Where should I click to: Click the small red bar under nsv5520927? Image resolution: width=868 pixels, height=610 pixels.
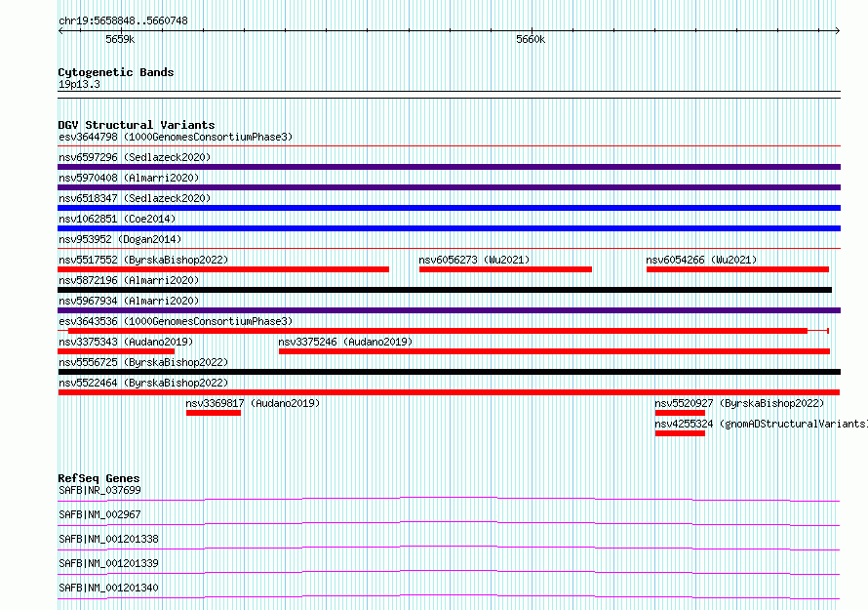(680, 413)
